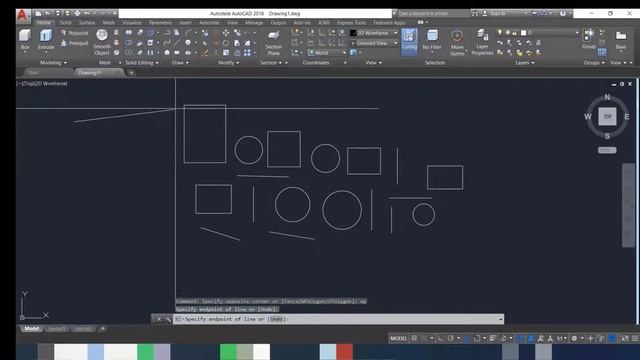The height and width of the screenshot is (360, 640).
Task: Click the W compass direction on ViewCube
Action: tap(588, 117)
